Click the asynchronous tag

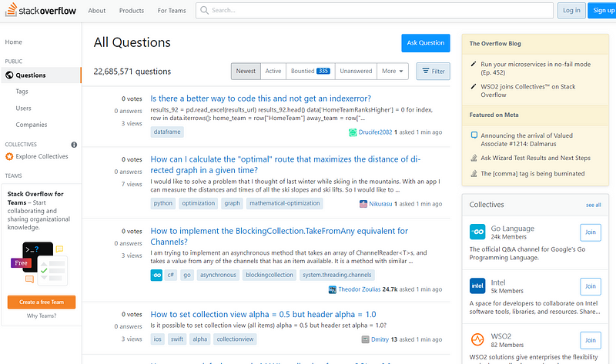click(218, 275)
